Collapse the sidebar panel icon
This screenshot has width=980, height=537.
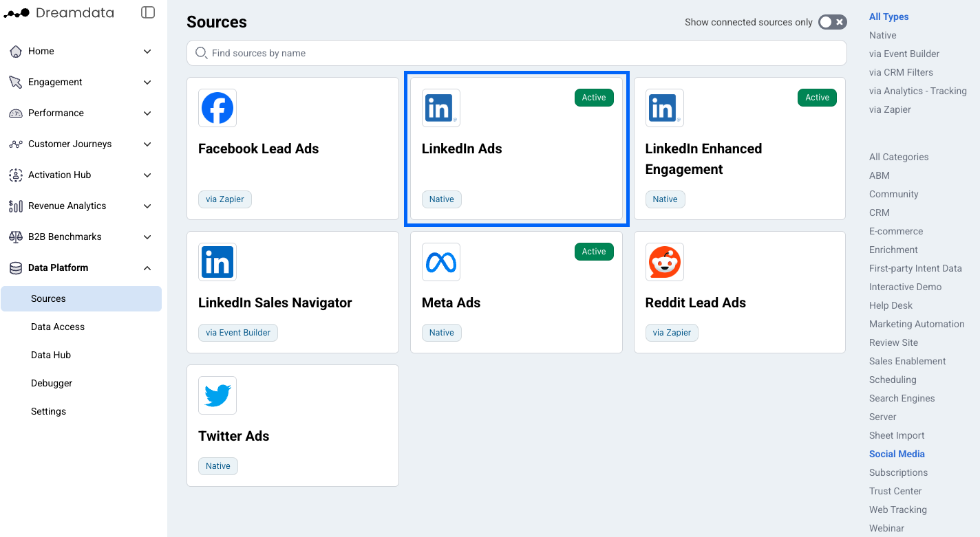pyautogui.click(x=148, y=12)
